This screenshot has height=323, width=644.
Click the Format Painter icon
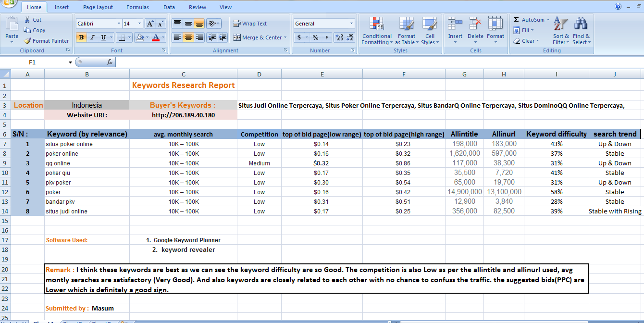coord(28,41)
